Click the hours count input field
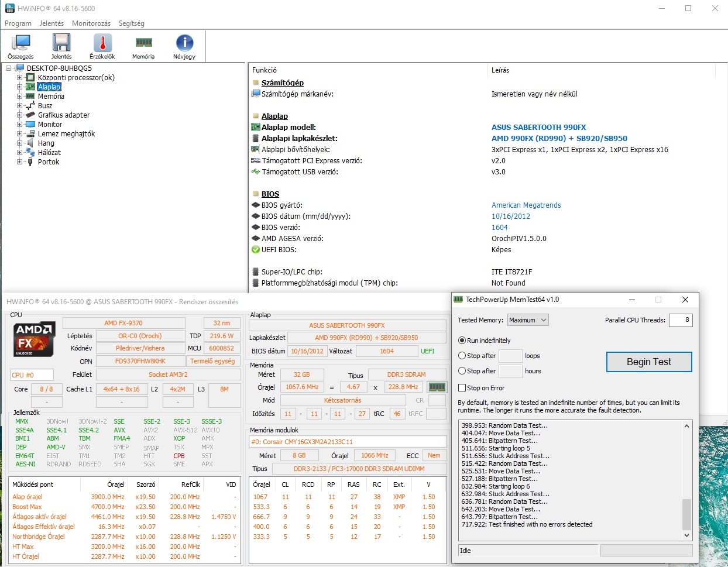The image size is (728, 567). pyautogui.click(x=510, y=371)
